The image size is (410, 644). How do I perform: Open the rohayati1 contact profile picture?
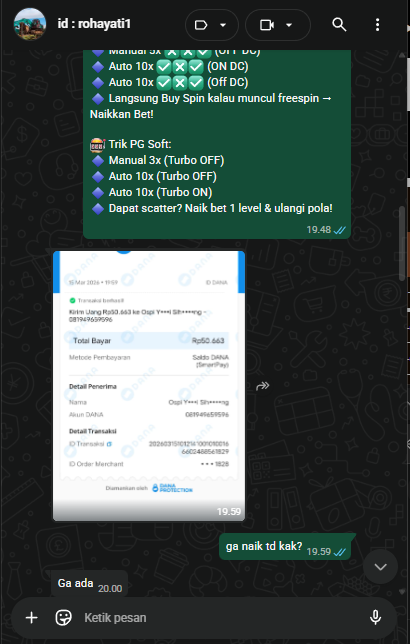pyautogui.click(x=30, y=24)
